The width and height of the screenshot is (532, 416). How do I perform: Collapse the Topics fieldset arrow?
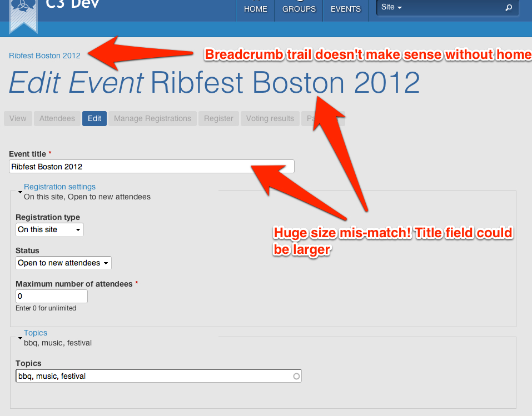tap(20, 338)
